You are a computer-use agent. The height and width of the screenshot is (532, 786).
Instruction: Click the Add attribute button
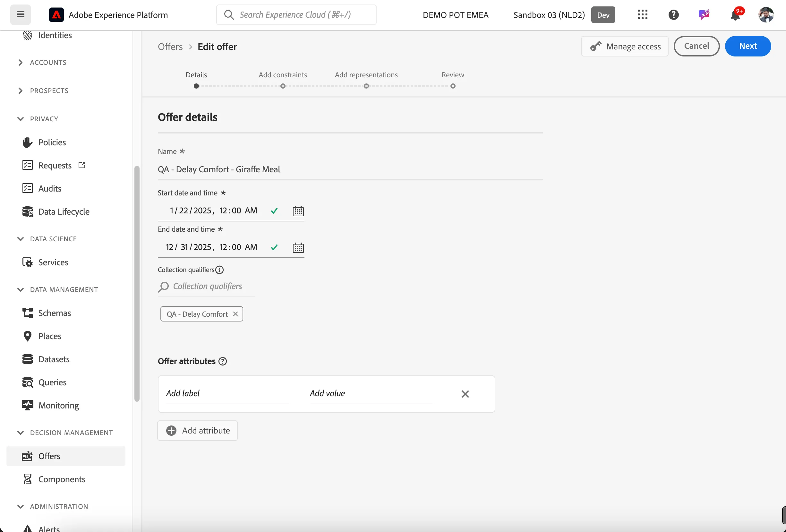click(x=198, y=431)
